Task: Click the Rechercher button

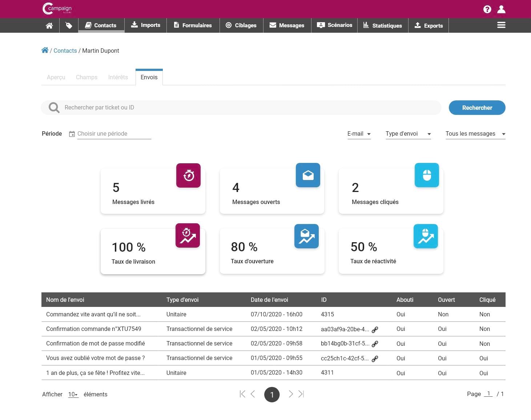Action: point(477,108)
